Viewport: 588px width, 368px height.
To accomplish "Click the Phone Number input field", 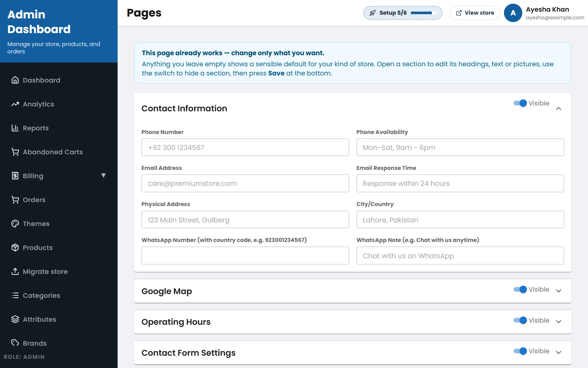I will [245, 147].
